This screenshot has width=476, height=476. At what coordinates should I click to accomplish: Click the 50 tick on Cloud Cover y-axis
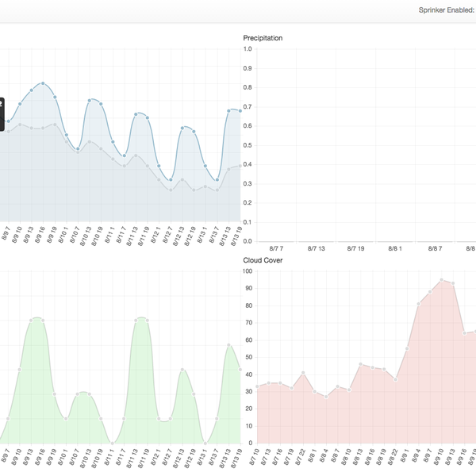click(247, 357)
